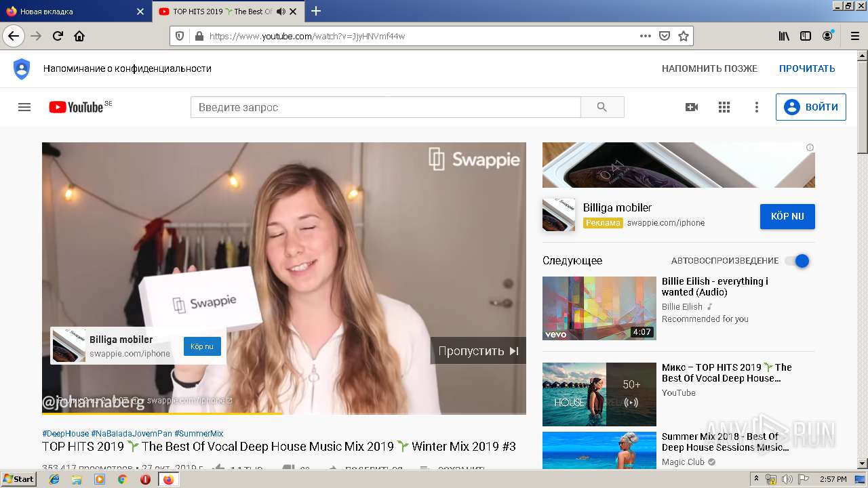Screen dimensions: 868x488
Task: Click the #NaBaladaJovemPan hashtag
Action: pos(132,434)
